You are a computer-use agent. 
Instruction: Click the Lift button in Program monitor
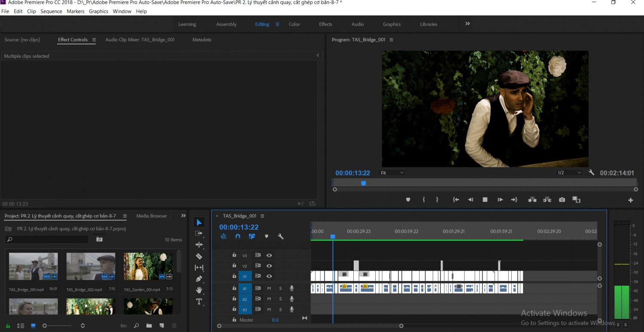pos(532,200)
